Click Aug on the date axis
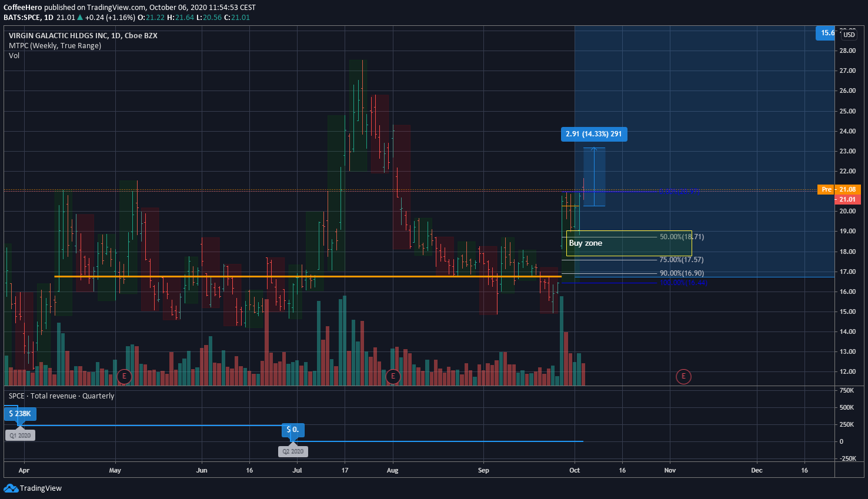 393,470
